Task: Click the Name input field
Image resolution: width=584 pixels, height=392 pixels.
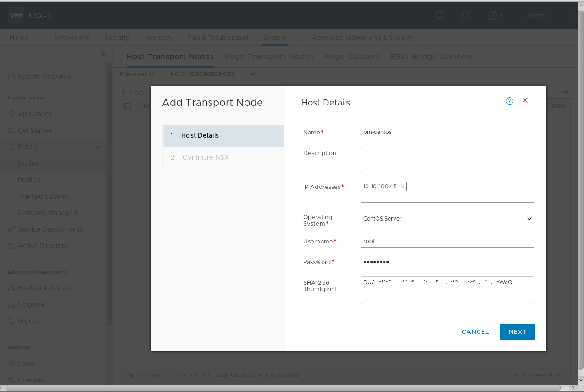Action: pyautogui.click(x=447, y=132)
